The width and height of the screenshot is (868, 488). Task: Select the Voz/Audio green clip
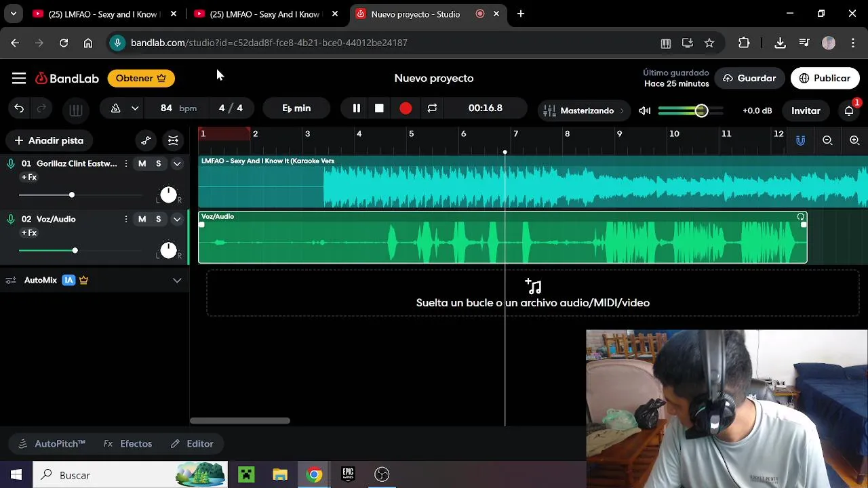[502, 238]
